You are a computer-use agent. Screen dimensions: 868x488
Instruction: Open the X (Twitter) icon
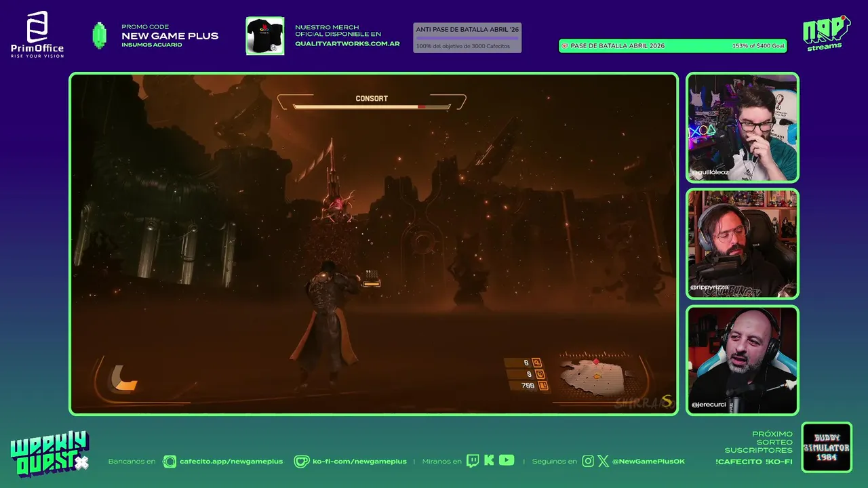[603, 461]
